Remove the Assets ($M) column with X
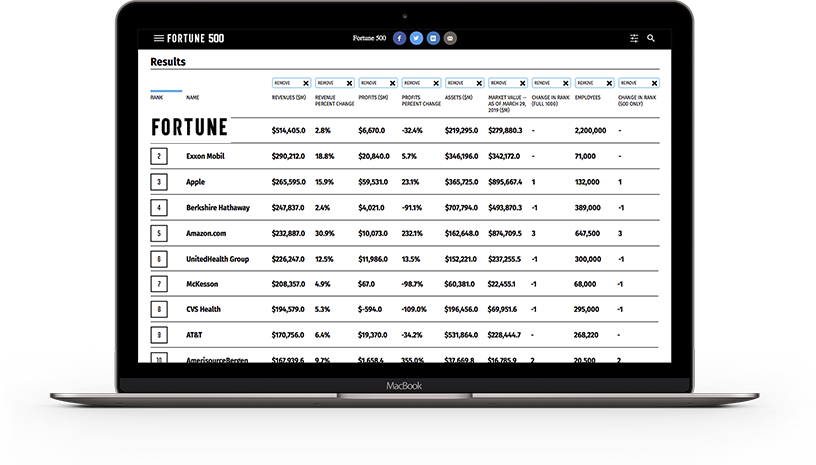 click(x=478, y=83)
